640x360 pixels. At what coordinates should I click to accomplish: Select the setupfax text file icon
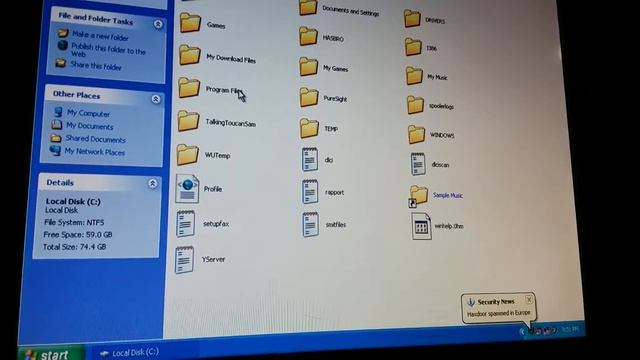pos(186,224)
